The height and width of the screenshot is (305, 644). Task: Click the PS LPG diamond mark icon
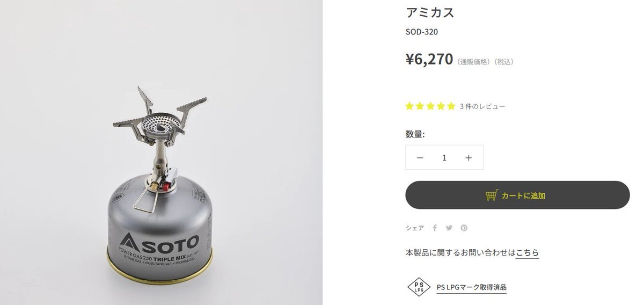click(x=419, y=287)
